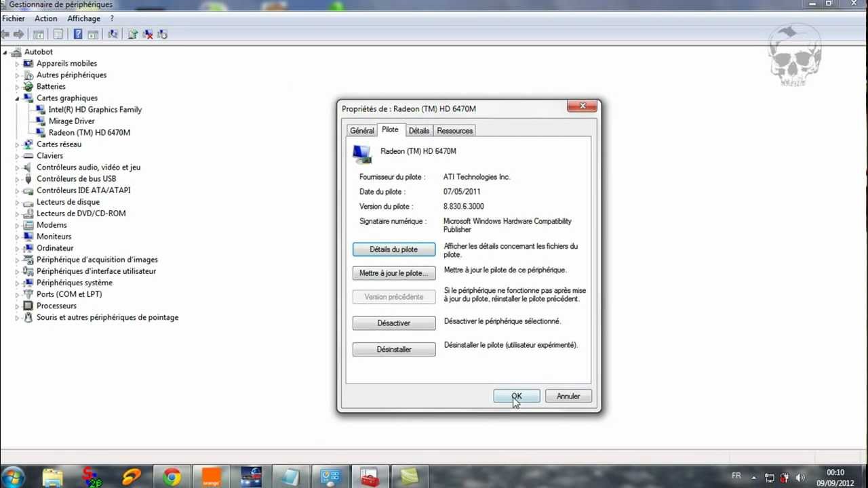868x488 pixels.
Task: Open the Orange app in the taskbar
Action: click(x=212, y=477)
